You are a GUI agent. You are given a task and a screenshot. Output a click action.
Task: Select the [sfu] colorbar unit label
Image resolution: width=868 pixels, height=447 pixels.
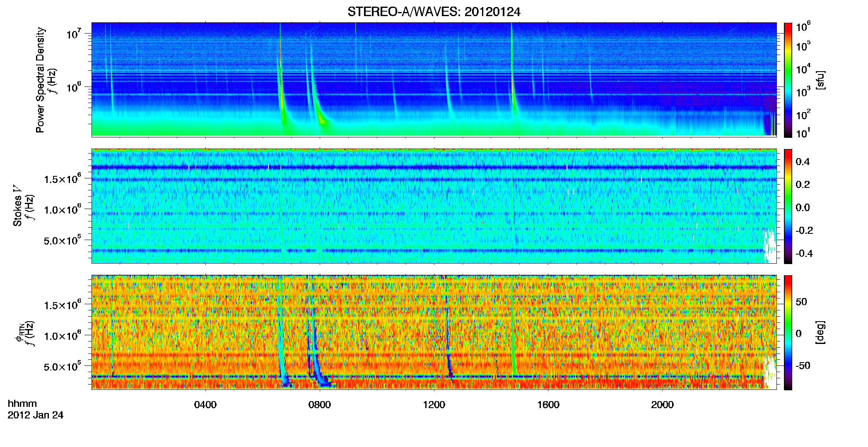tap(820, 80)
